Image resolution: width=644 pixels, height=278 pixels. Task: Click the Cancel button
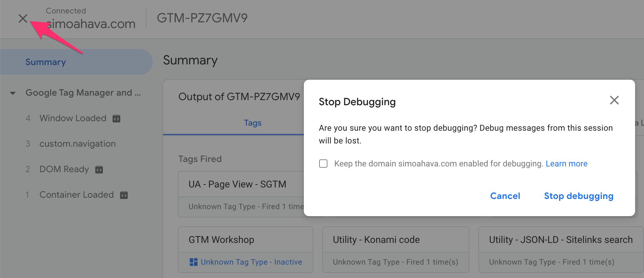(x=505, y=196)
